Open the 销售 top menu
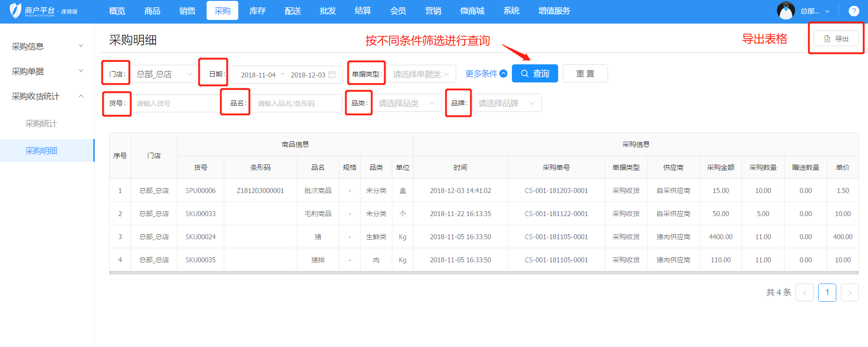 (187, 11)
